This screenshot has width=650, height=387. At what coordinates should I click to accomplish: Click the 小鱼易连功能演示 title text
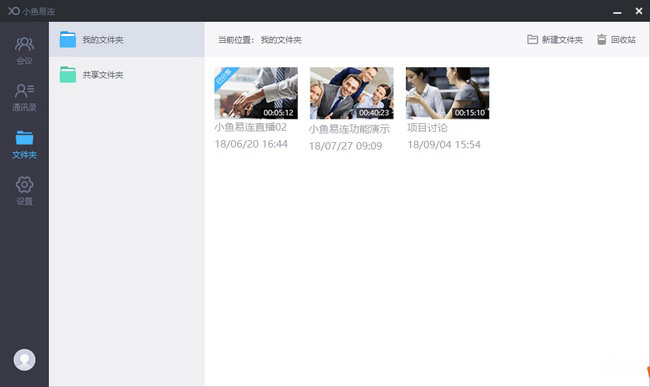[x=349, y=129]
